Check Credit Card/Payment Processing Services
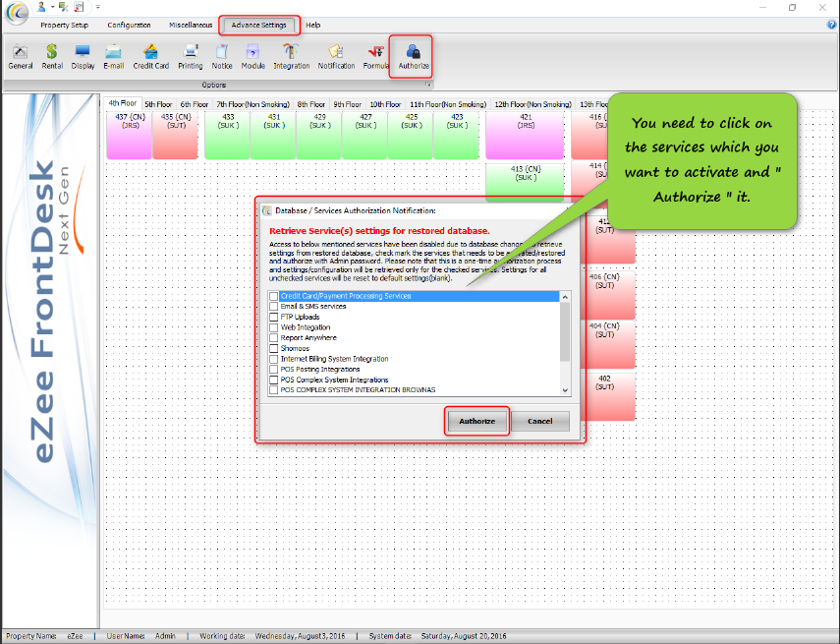 click(x=274, y=296)
